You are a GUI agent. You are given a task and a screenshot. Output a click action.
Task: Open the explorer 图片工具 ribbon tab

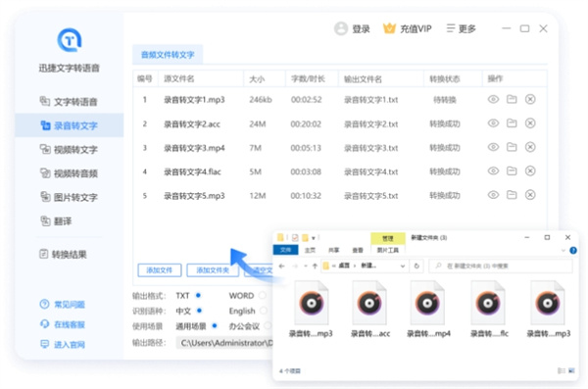(x=388, y=250)
